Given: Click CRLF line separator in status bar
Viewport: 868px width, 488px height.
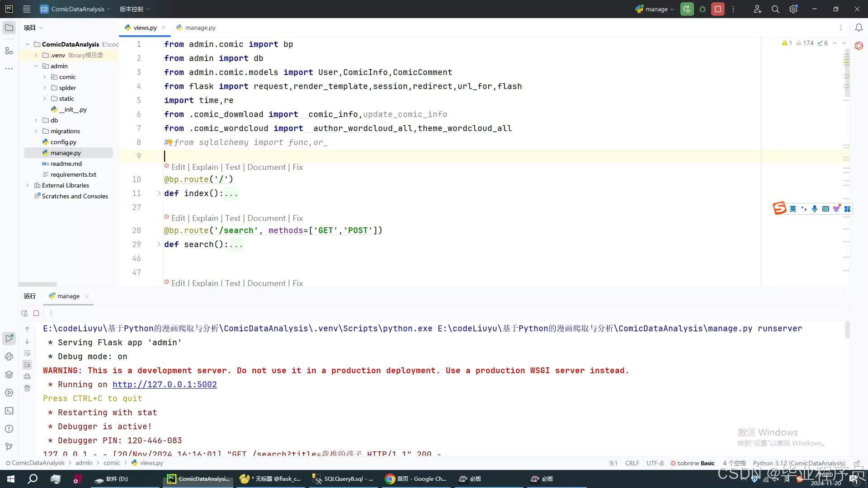Looking at the screenshot, I should (632, 463).
